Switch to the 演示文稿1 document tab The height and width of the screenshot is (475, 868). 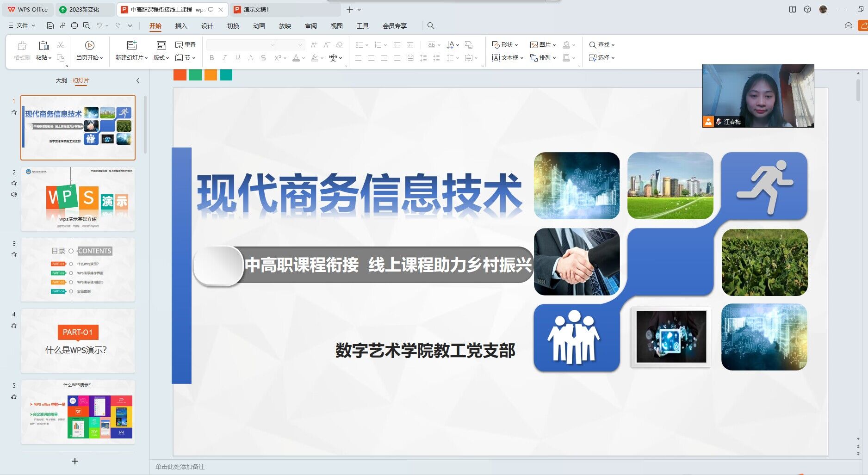(x=256, y=9)
